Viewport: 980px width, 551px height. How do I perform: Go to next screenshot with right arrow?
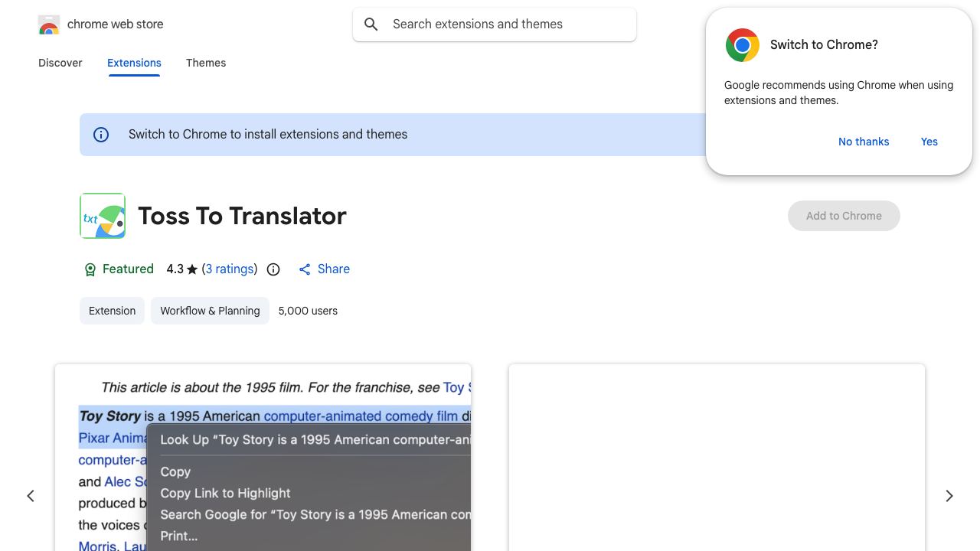tap(949, 496)
